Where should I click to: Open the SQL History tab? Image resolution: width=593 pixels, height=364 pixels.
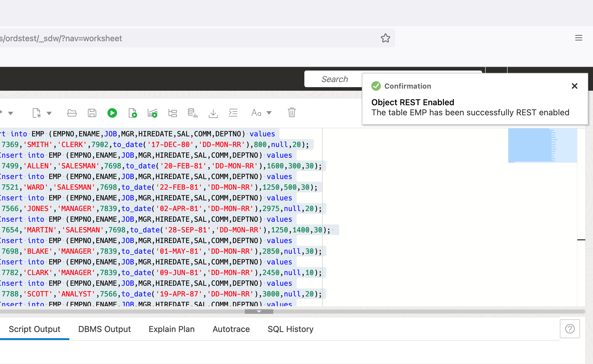pyautogui.click(x=290, y=329)
